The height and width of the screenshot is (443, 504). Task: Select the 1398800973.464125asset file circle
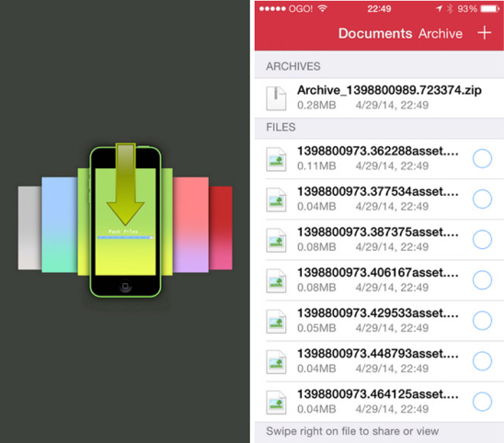click(x=482, y=402)
